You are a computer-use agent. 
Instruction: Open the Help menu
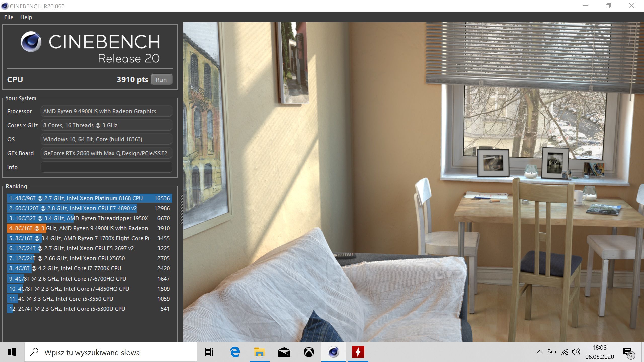26,17
